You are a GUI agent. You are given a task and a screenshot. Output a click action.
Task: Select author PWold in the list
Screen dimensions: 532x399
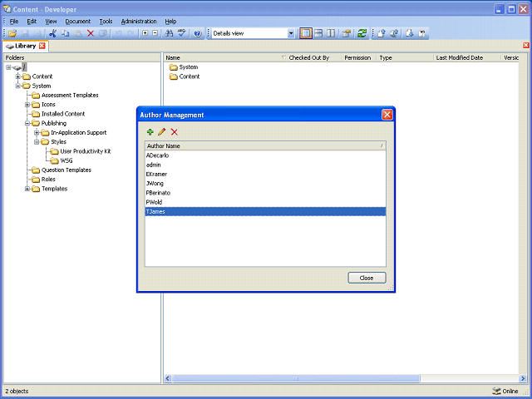coord(265,202)
